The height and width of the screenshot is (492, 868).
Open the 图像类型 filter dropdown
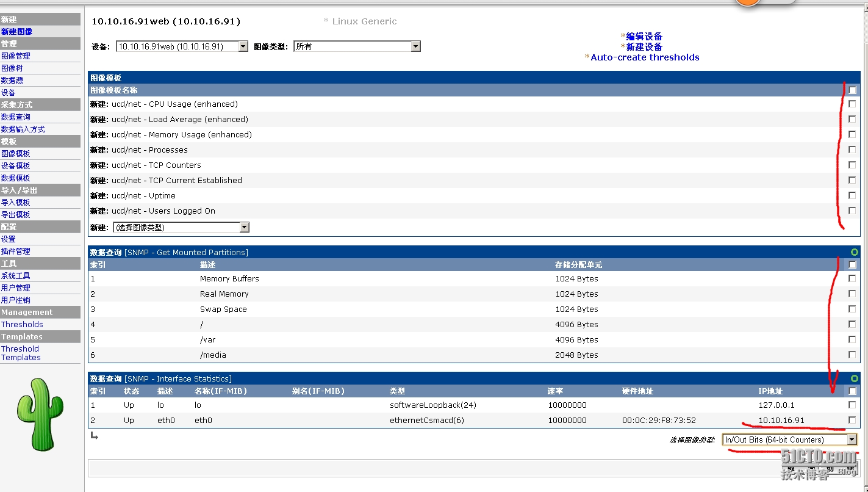click(357, 46)
